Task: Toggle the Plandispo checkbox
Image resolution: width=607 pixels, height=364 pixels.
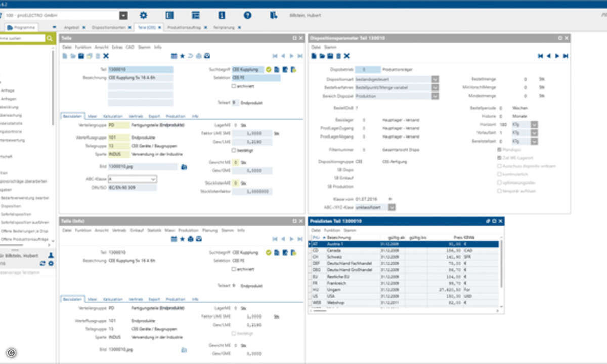Action: pyautogui.click(x=499, y=150)
